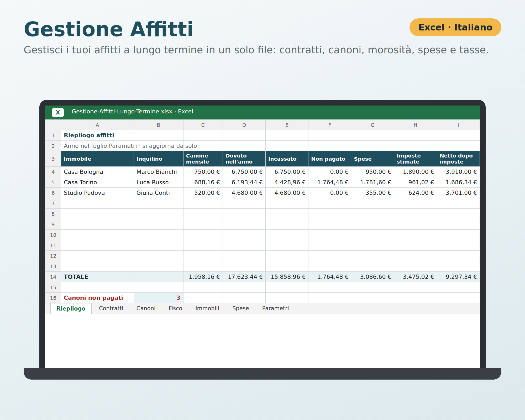This screenshot has width=525, height=420.
Task: Select column F header
Action: point(330,125)
